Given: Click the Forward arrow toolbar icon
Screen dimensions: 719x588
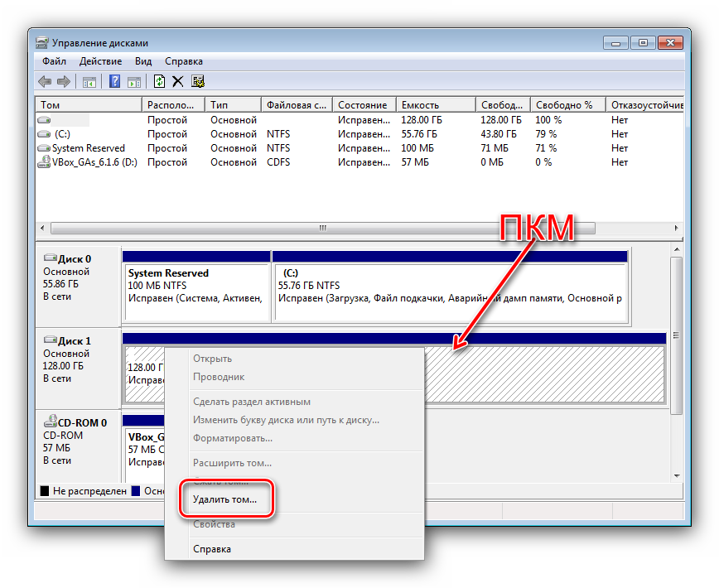Looking at the screenshot, I should 63,81.
